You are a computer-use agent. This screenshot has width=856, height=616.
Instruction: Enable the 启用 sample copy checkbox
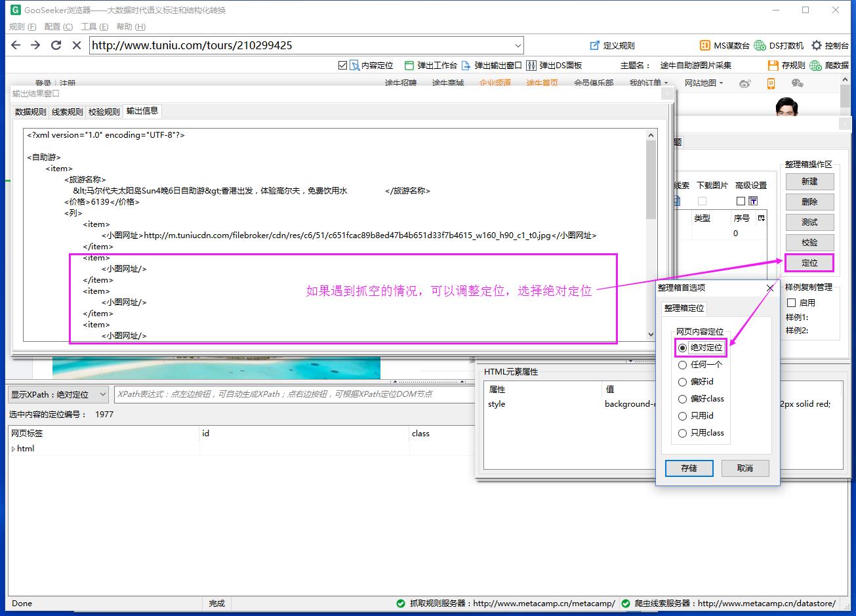tap(791, 303)
